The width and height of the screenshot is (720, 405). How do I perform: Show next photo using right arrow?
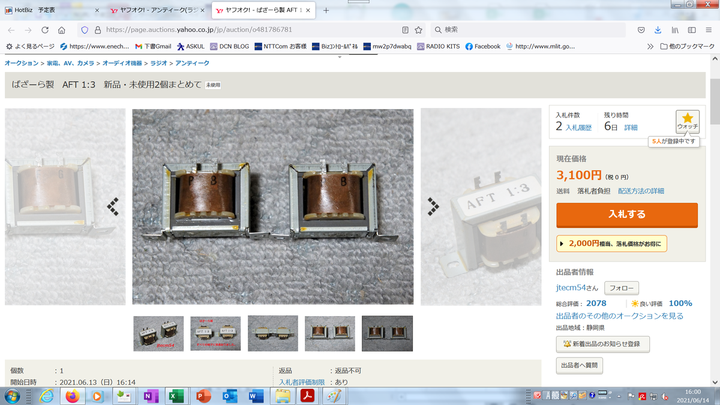[x=434, y=206]
